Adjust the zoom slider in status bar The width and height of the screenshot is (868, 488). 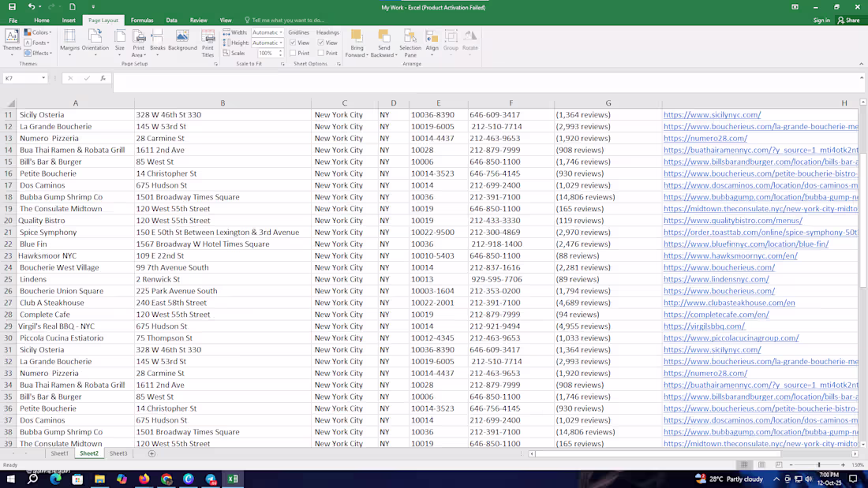click(818, 465)
